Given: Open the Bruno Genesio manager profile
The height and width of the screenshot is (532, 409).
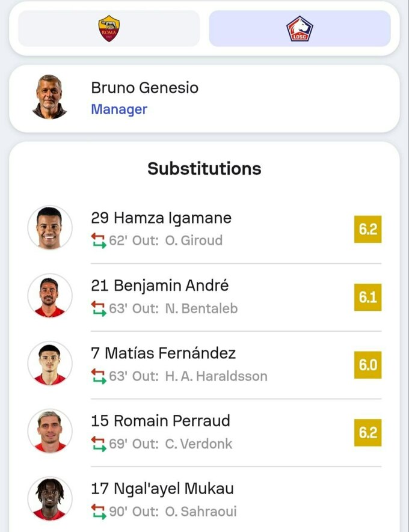Looking at the screenshot, I should tap(144, 88).
